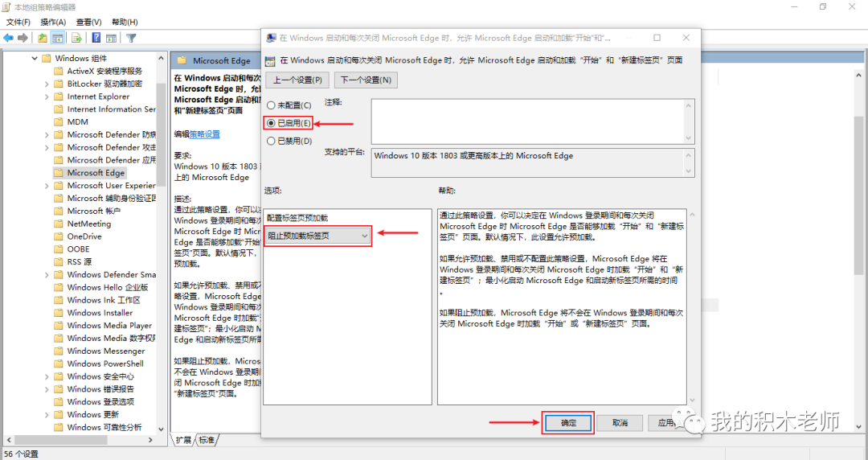Click the tree pane scroll-right arrow
The height and width of the screenshot is (460, 868).
[x=150, y=440]
